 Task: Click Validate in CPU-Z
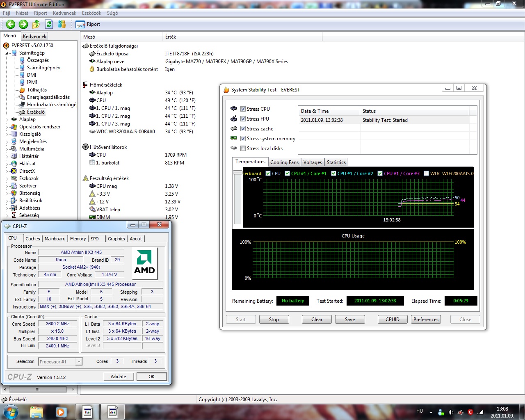click(118, 377)
